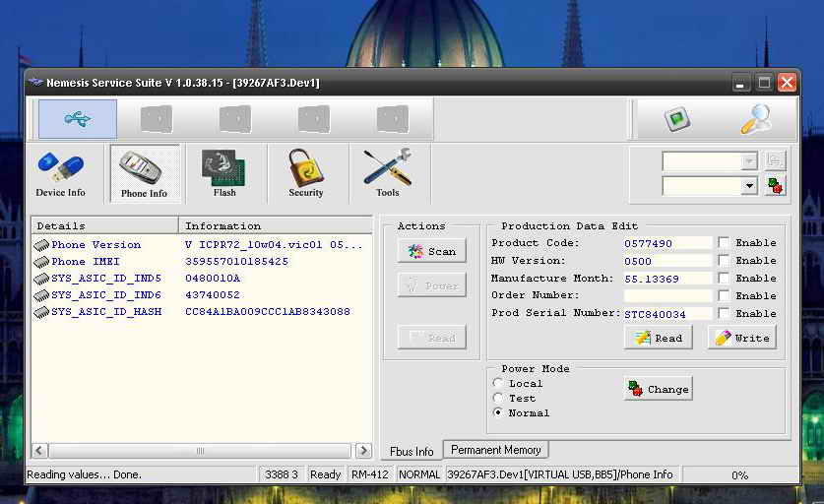This screenshot has width=824, height=504.
Task: Click the Scan button
Action: click(432, 252)
